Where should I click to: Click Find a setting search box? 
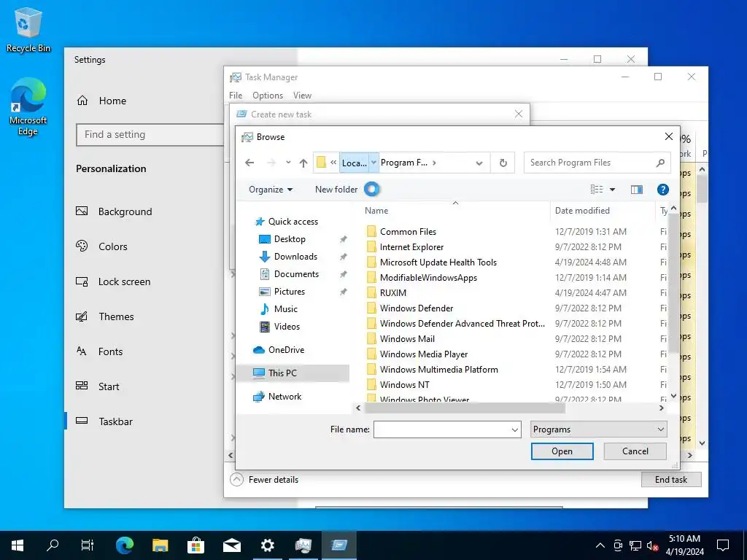click(x=150, y=135)
